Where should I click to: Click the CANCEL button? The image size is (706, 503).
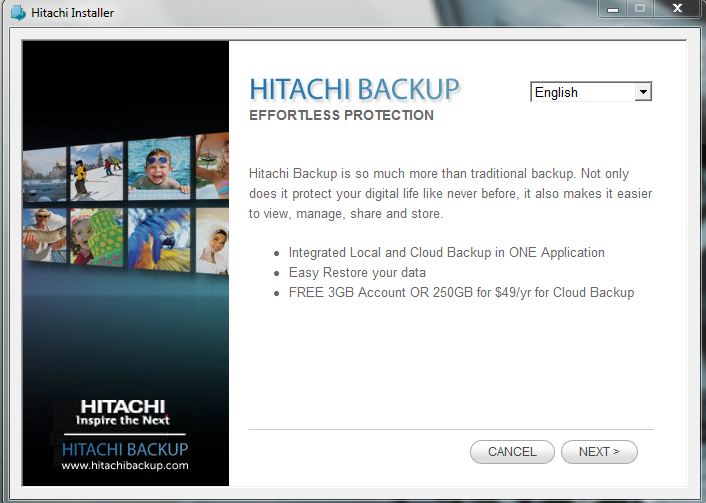click(x=512, y=452)
